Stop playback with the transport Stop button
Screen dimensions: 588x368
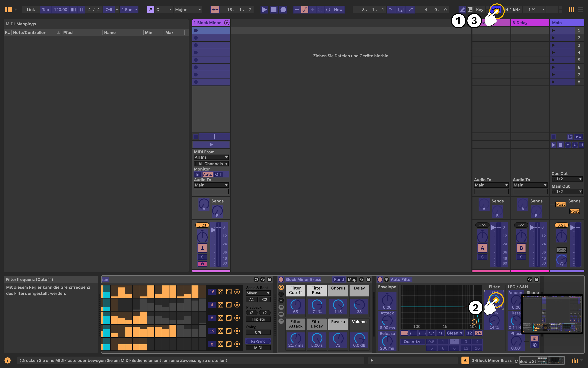pos(274,10)
